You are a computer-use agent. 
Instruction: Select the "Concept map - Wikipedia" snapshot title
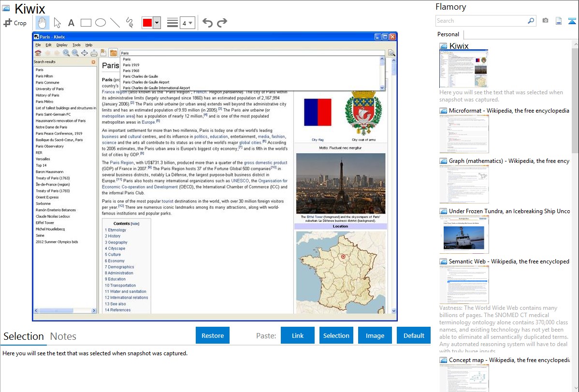click(x=509, y=360)
